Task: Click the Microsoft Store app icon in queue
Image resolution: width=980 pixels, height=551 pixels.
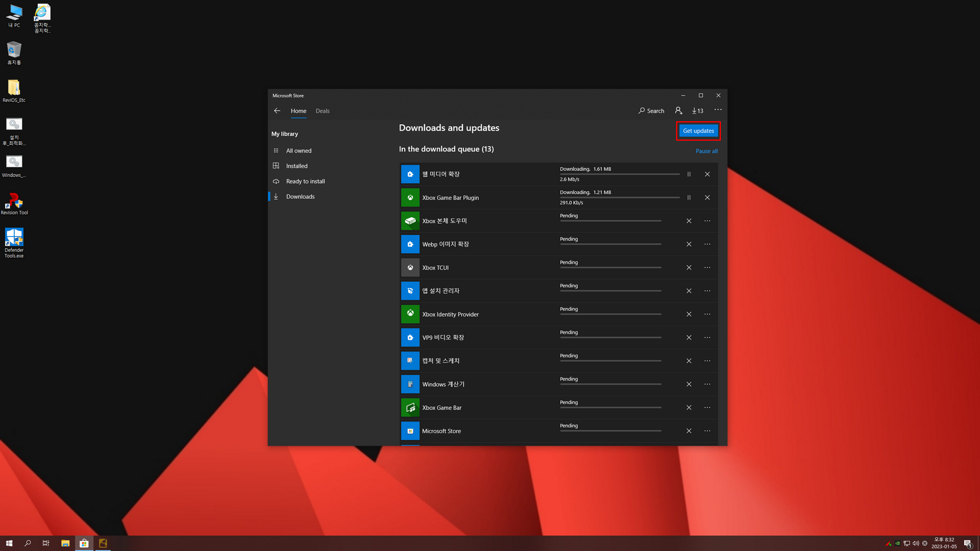Action: pos(410,431)
